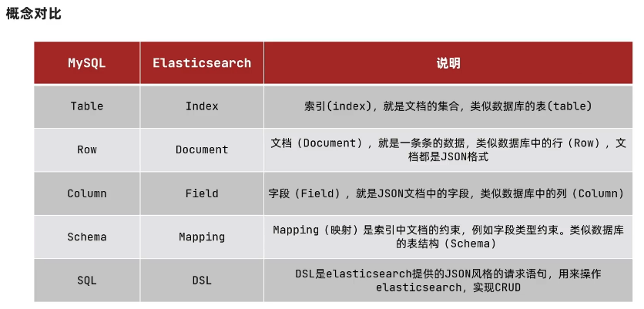644x309 pixels.
Task: Click the description starting with DSL是elasticsearch
Action: (x=448, y=280)
